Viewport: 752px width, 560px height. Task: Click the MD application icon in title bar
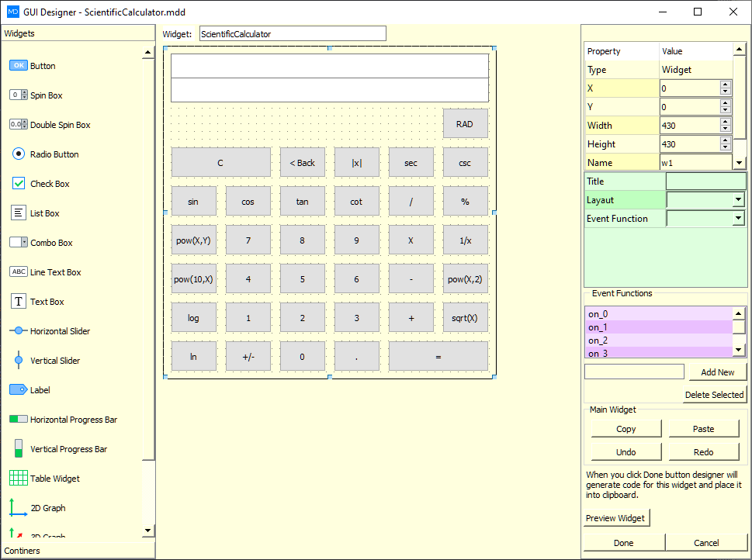point(13,12)
